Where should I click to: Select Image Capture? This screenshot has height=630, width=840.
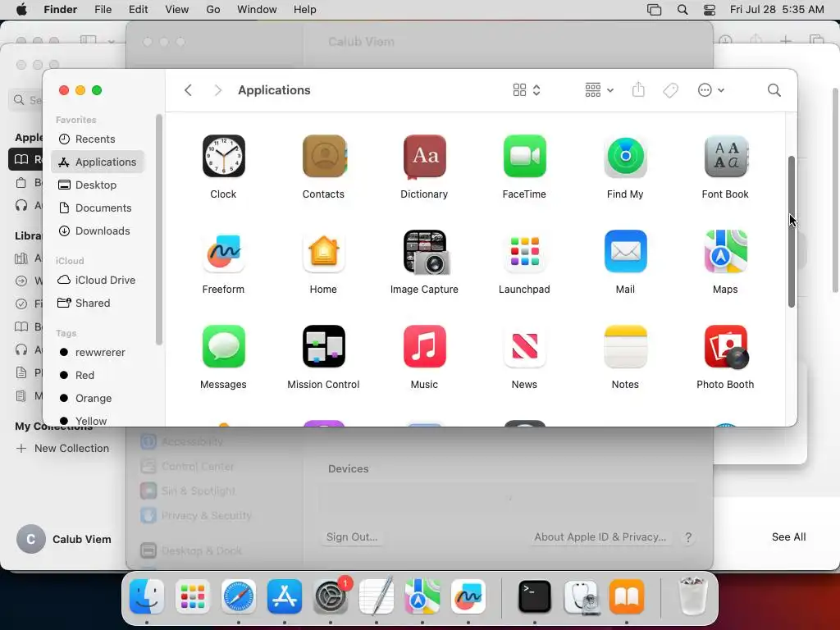coord(426,252)
